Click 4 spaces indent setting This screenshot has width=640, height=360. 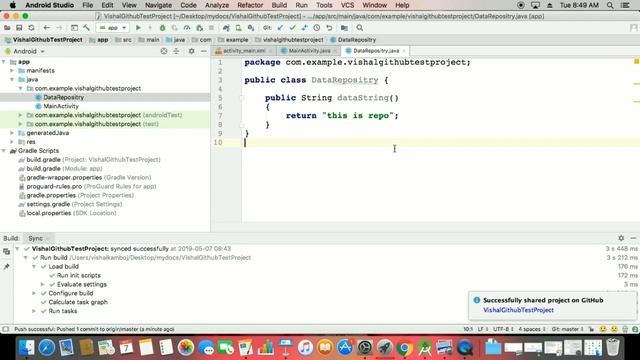coord(532,329)
